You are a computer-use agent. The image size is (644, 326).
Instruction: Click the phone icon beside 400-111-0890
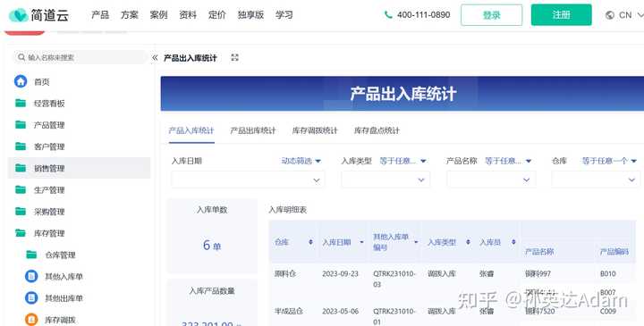tap(388, 15)
